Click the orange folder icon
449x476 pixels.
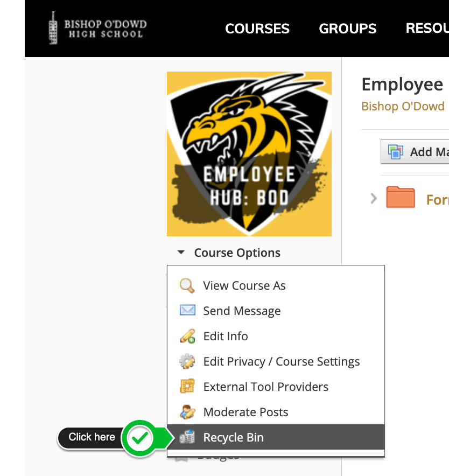(400, 197)
